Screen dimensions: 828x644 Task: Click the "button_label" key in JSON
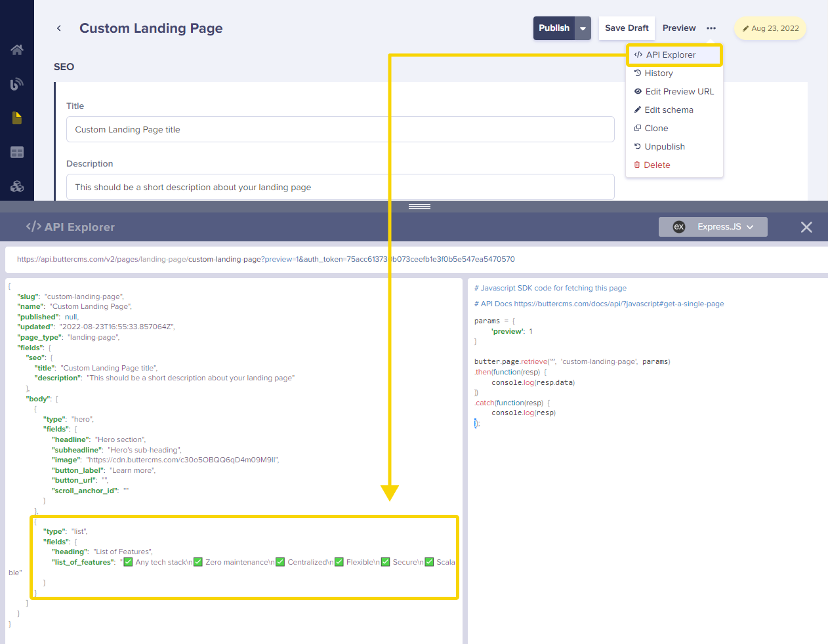click(x=78, y=470)
